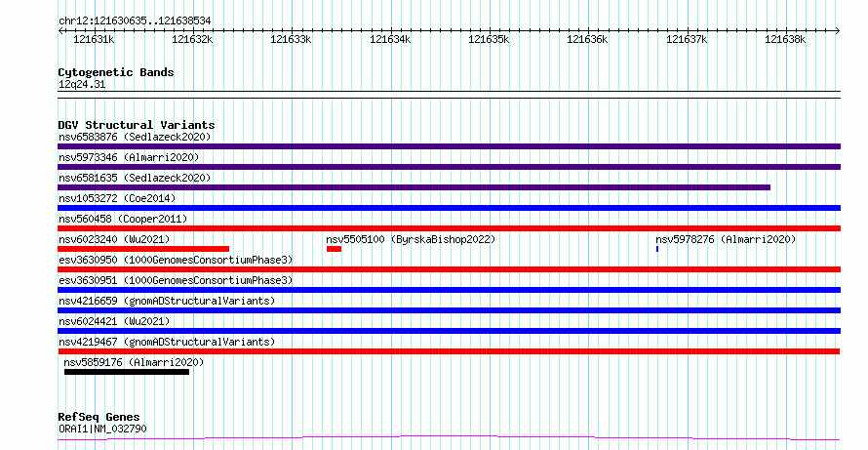The image size is (868, 450).
Task: Click the nsv6583876 (Sedlazeck2020) variant label
Action: point(135,137)
